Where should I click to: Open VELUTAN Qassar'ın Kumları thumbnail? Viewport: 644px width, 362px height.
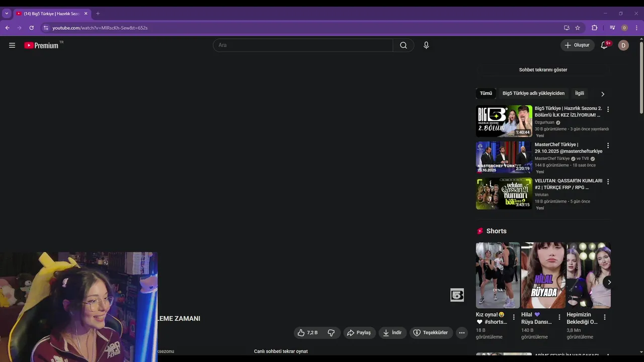(x=504, y=194)
